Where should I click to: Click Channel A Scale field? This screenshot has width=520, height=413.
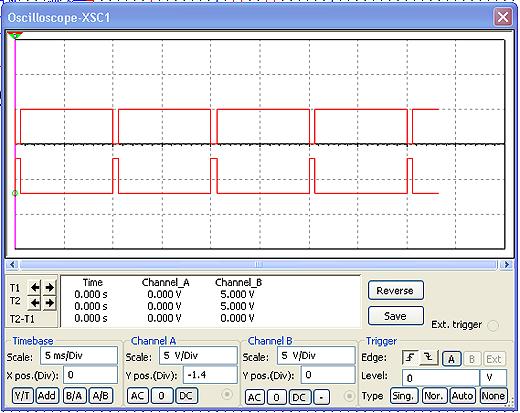coord(198,356)
